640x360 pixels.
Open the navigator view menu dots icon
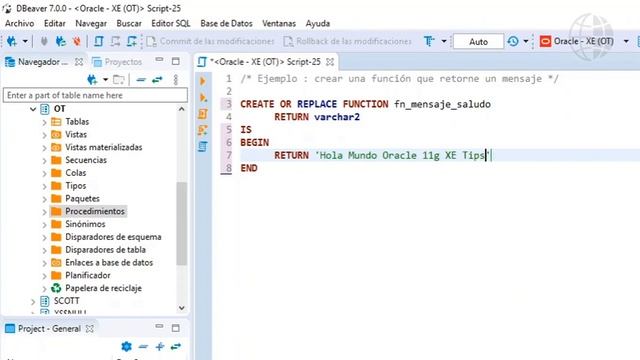pos(176,80)
